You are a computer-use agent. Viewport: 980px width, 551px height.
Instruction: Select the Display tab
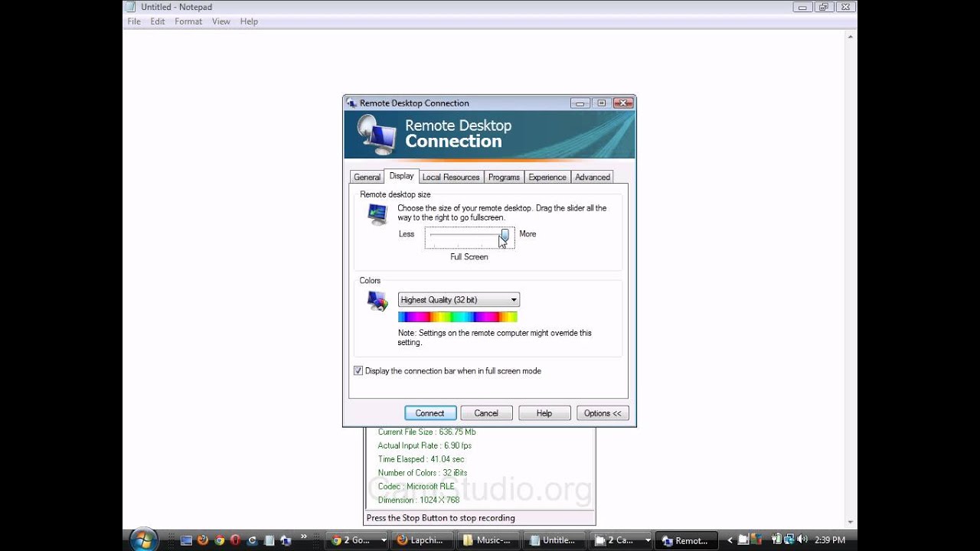401,176
